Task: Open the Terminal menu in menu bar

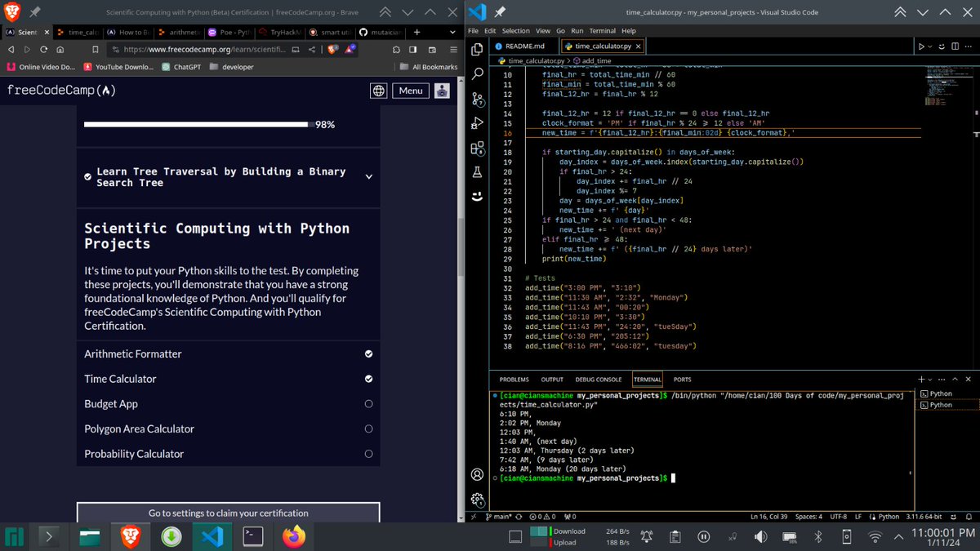Action: tap(603, 30)
